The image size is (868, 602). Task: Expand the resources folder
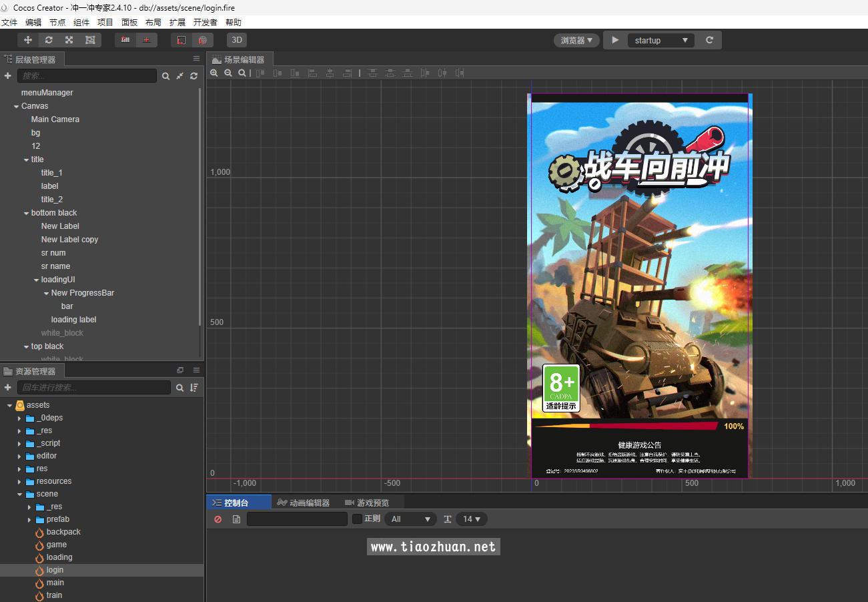[x=19, y=481]
